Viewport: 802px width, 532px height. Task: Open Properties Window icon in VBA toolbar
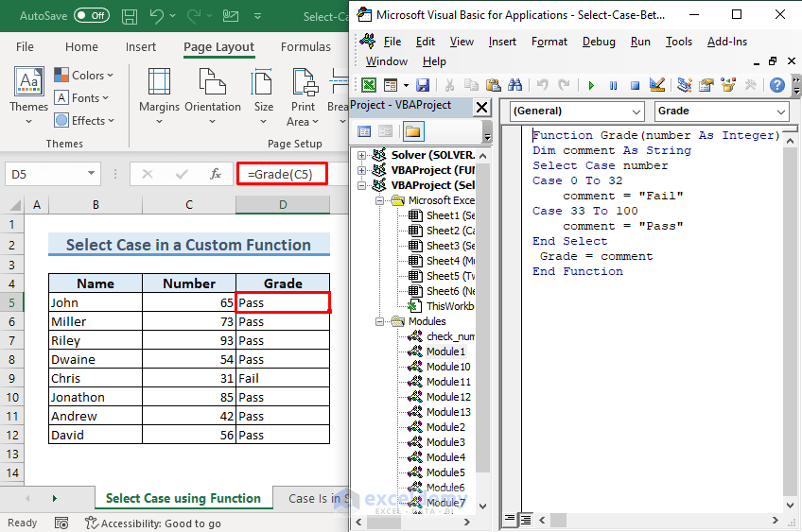point(706,85)
